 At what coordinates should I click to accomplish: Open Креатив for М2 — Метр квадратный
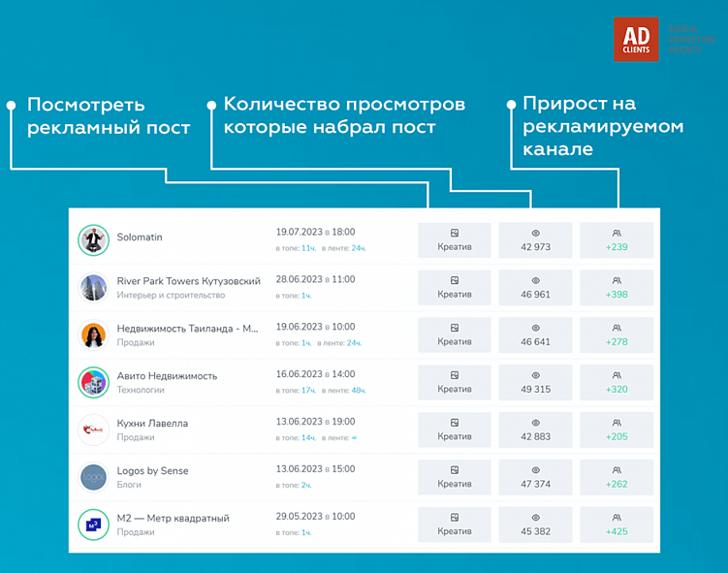[x=454, y=525]
